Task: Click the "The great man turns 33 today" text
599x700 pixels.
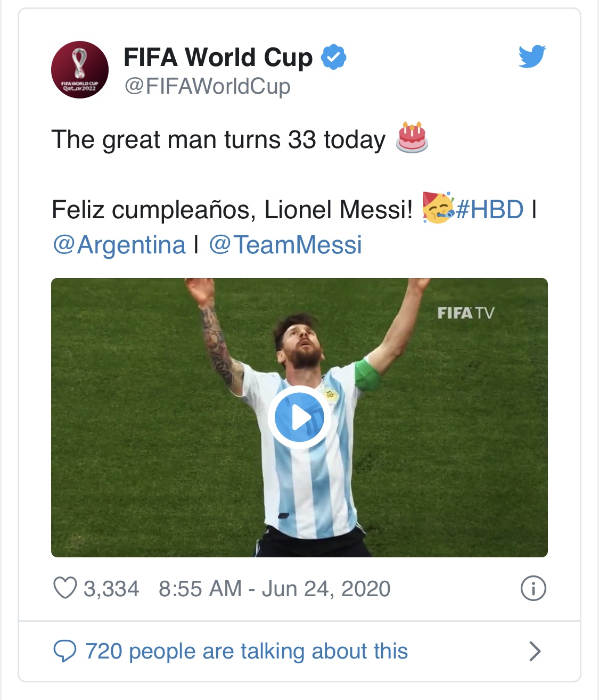Action: (x=218, y=139)
